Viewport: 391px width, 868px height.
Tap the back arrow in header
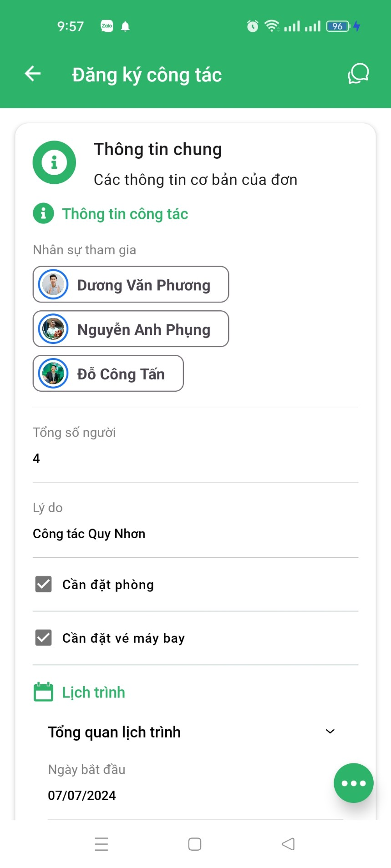click(x=33, y=74)
